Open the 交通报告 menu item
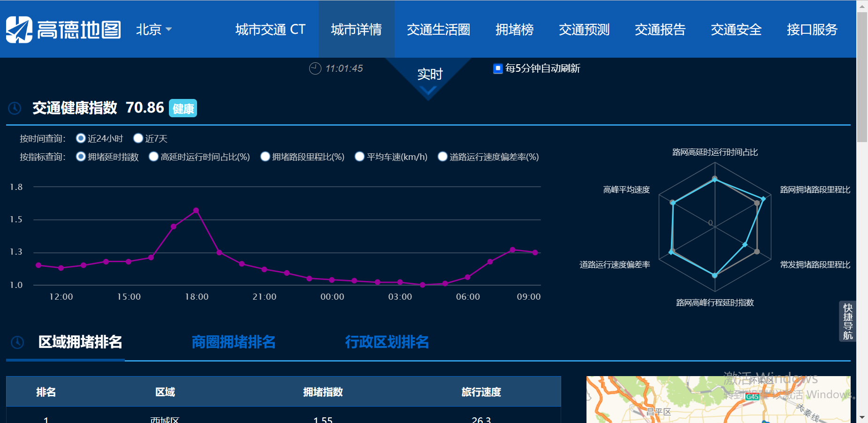 click(660, 30)
